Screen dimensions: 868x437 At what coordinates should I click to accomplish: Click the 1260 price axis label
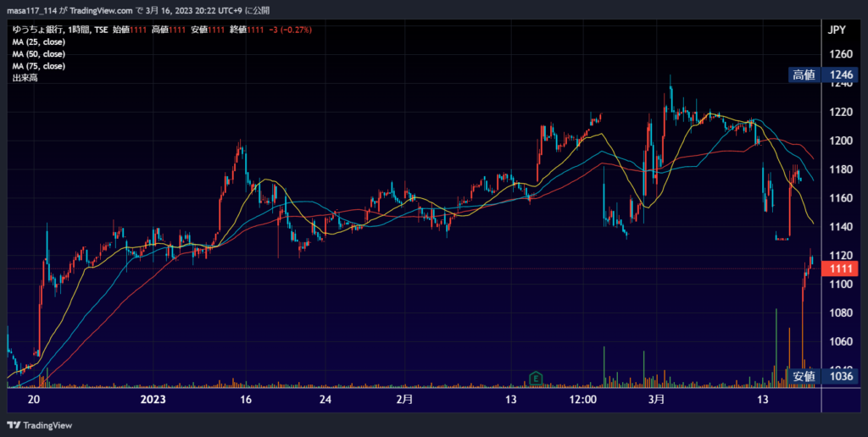841,54
